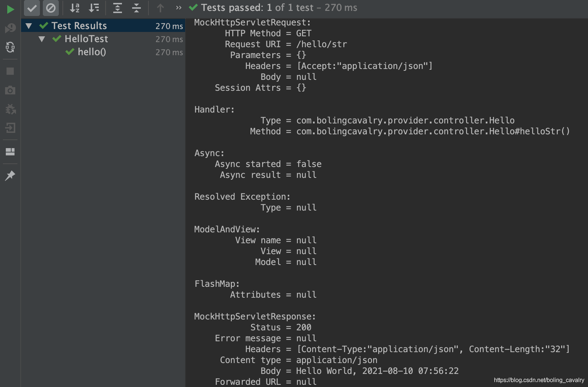Toggle Show Ignored tests filter
The image size is (588, 387).
click(51, 8)
